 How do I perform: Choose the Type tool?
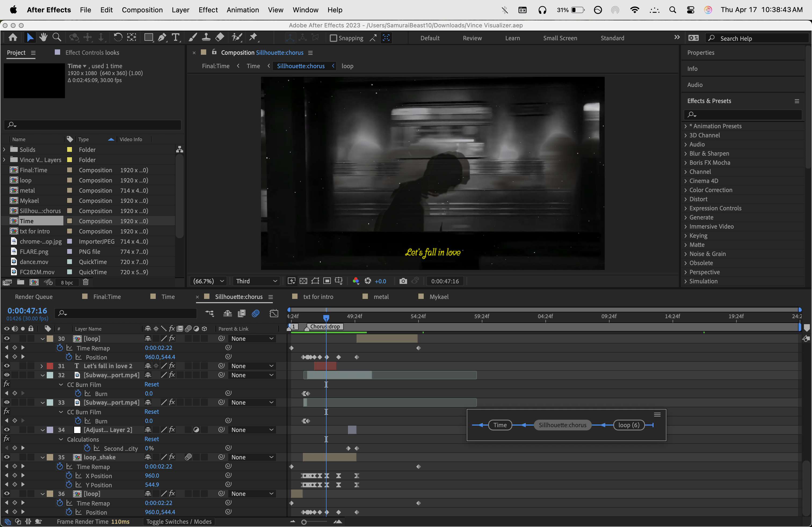click(x=176, y=38)
